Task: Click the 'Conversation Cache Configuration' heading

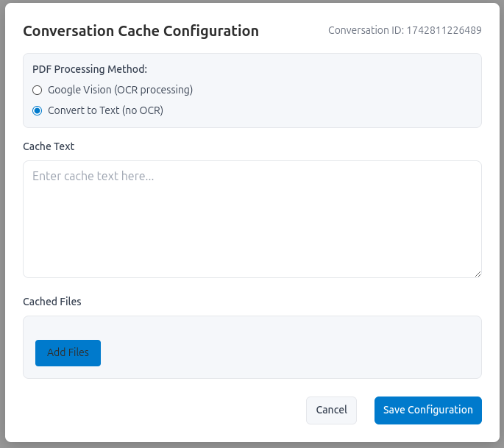Action: click(141, 31)
